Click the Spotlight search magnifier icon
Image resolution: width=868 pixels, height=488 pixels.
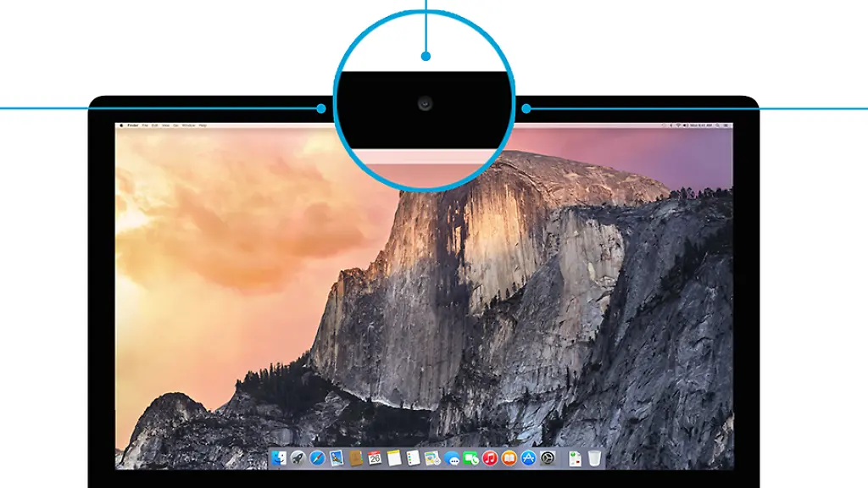[x=716, y=125]
